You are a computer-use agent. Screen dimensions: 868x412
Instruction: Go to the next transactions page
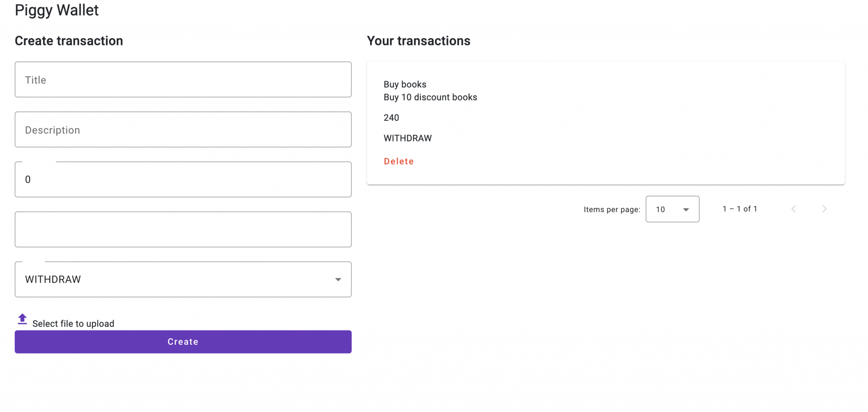tap(824, 209)
